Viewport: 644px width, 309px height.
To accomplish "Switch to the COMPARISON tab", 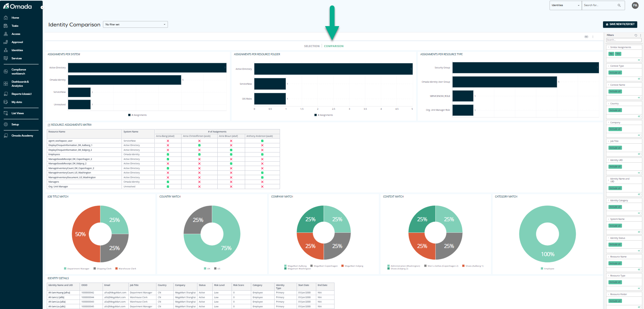I will 334,46.
